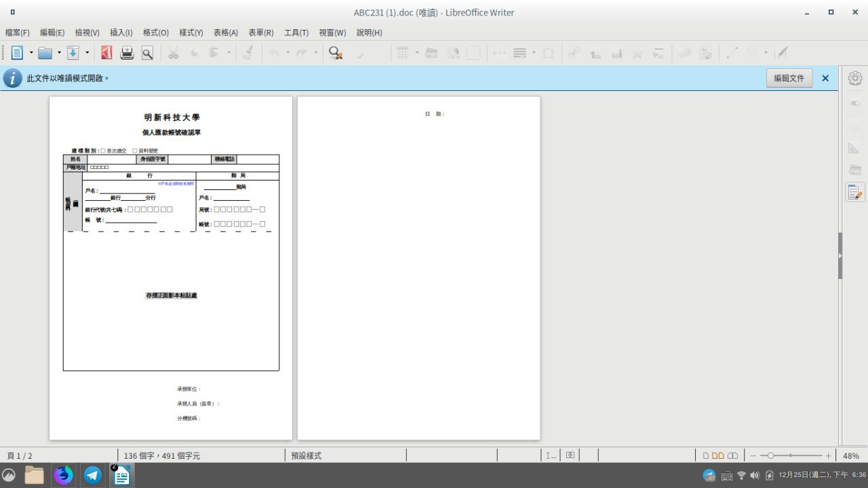Click the 頁 1 / 2 page indicator

coord(19,455)
